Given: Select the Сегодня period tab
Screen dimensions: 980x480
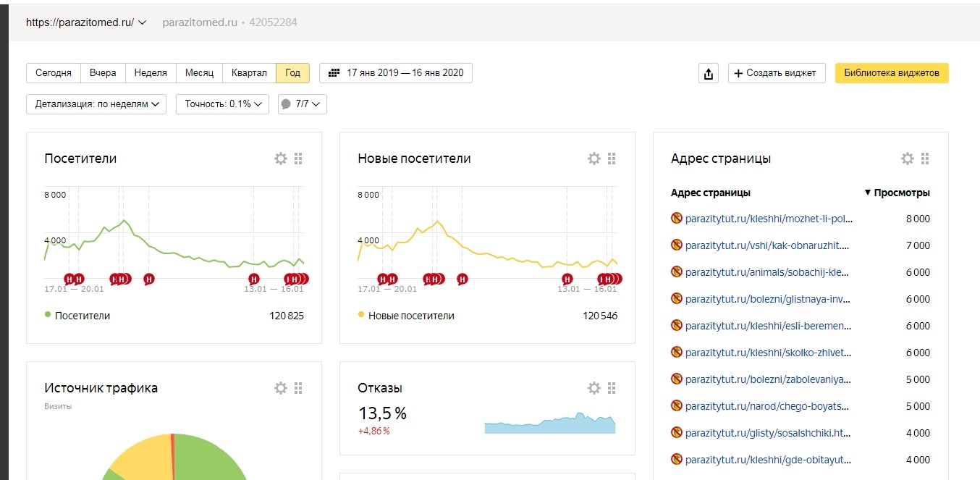Looking at the screenshot, I should pos(54,73).
